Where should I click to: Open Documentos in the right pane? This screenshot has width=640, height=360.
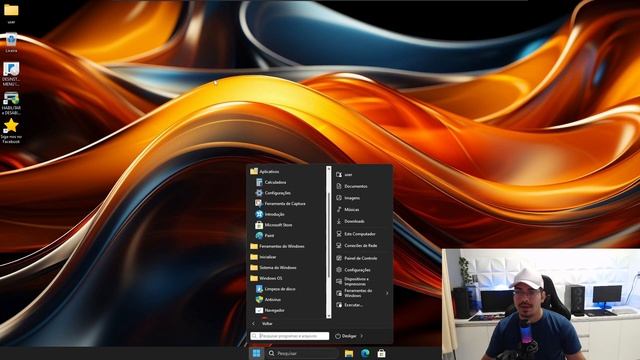(352, 186)
